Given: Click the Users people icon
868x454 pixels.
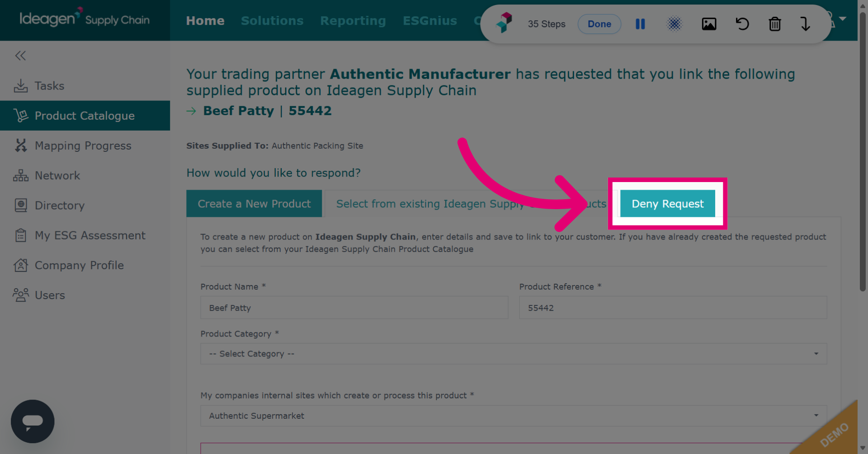Looking at the screenshot, I should [x=21, y=295].
